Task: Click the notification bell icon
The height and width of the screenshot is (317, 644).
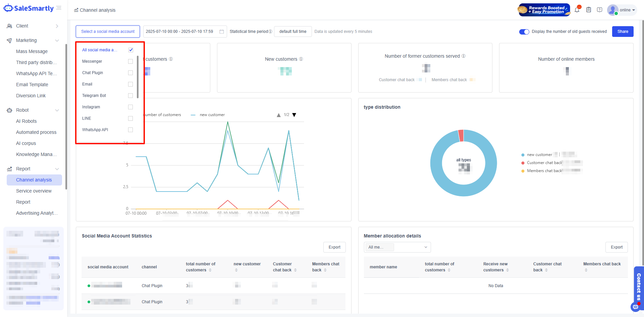Action: 577,10
